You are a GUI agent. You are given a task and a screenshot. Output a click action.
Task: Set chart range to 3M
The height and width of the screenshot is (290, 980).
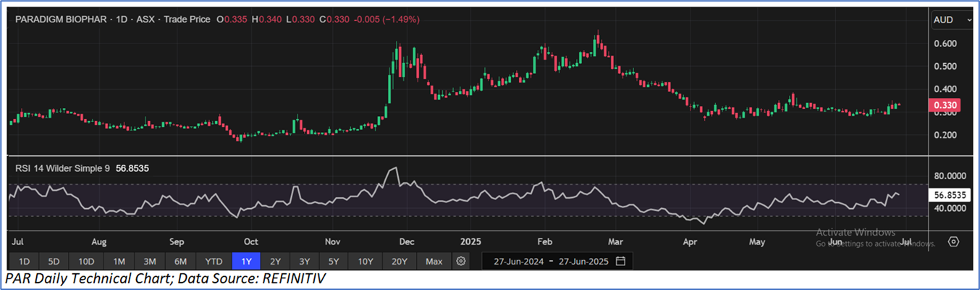[150, 261]
